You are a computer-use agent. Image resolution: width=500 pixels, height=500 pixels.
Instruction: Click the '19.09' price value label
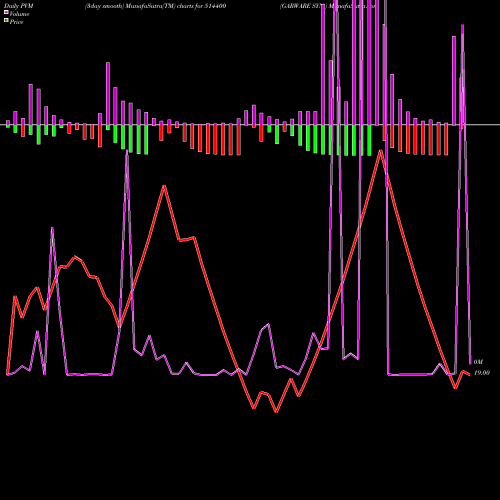(x=482, y=373)
